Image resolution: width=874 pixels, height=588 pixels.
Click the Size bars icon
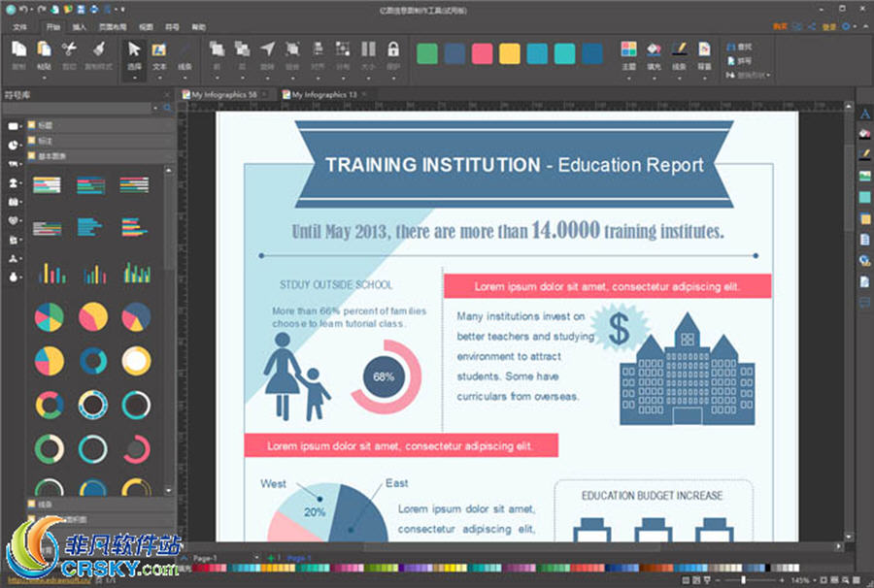point(368,49)
